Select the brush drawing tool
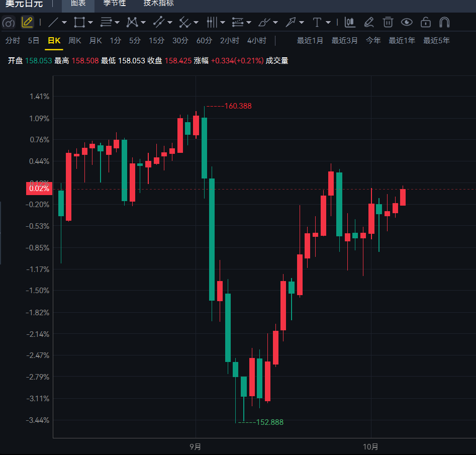The image size is (476, 455). coord(264,23)
